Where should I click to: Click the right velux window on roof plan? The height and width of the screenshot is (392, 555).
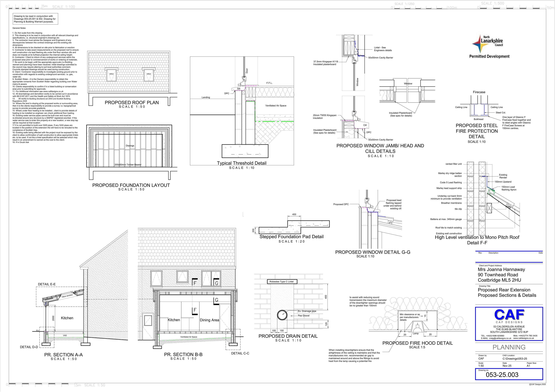coord(149,74)
